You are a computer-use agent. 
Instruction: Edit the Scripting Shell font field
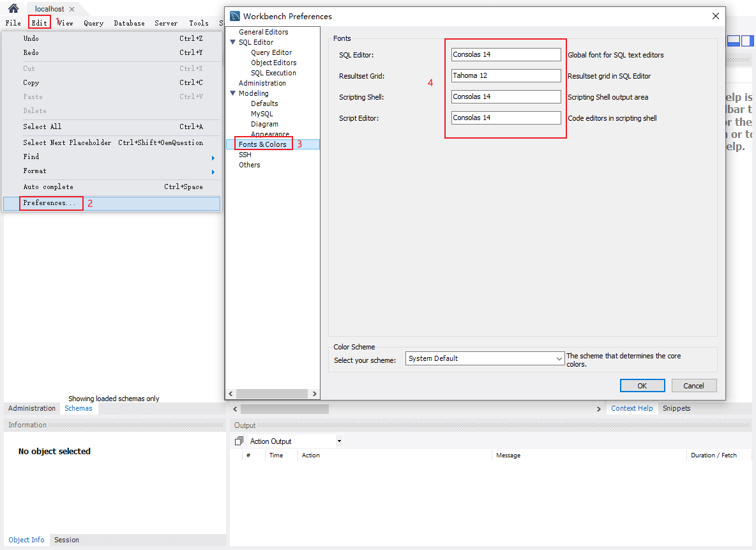click(x=506, y=96)
